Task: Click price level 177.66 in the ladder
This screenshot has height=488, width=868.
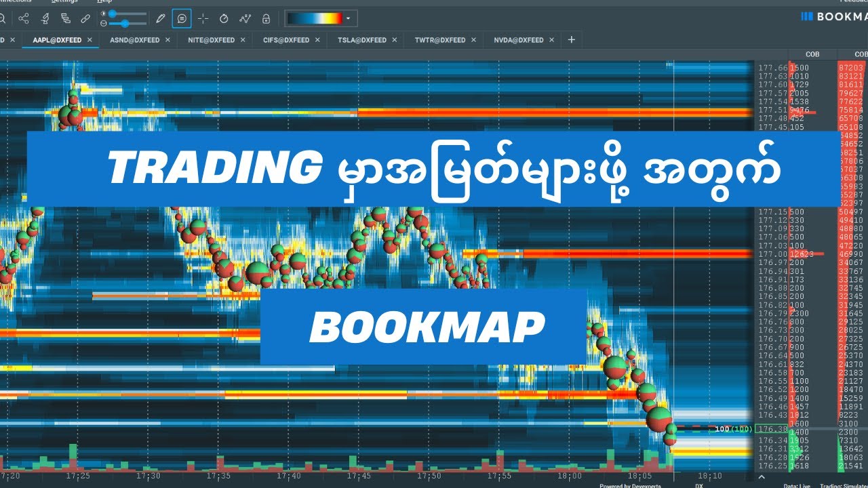Action: click(772, 68)
